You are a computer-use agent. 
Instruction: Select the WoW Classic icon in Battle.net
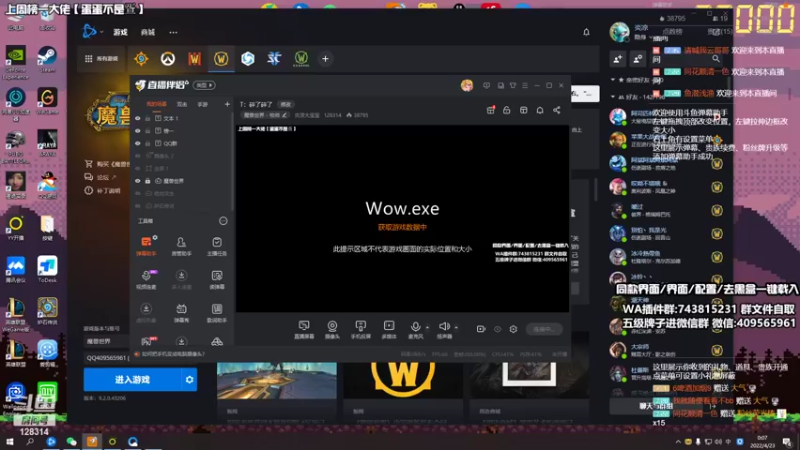pyautogui.click(x=301, y=59)
